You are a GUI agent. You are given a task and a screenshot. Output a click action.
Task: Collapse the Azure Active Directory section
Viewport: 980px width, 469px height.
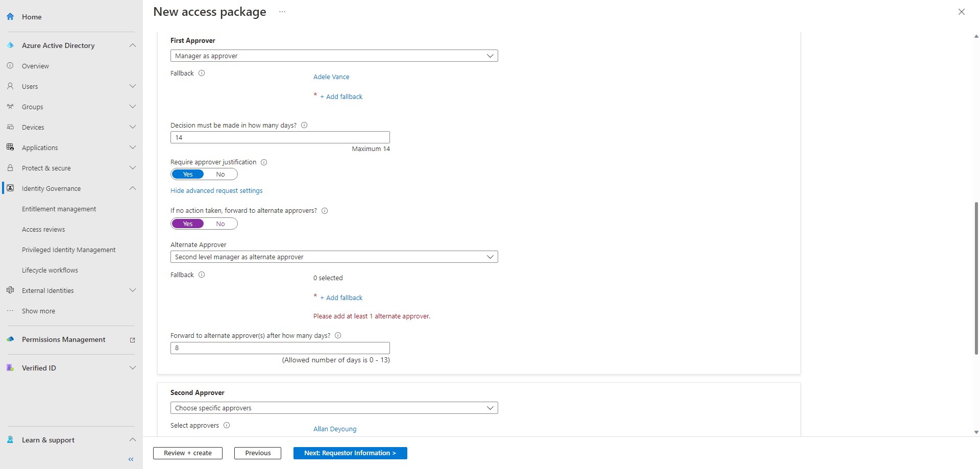click(x=132, y=45)
